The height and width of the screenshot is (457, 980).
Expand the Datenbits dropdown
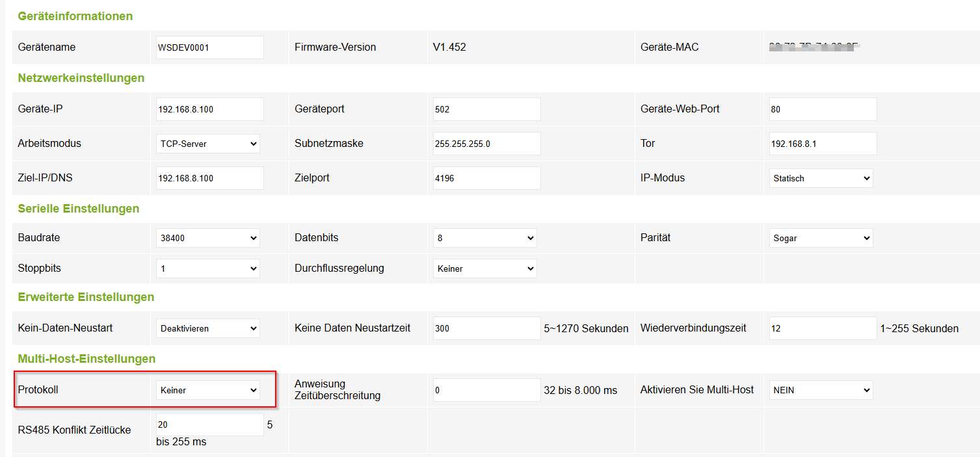(484, 238)
